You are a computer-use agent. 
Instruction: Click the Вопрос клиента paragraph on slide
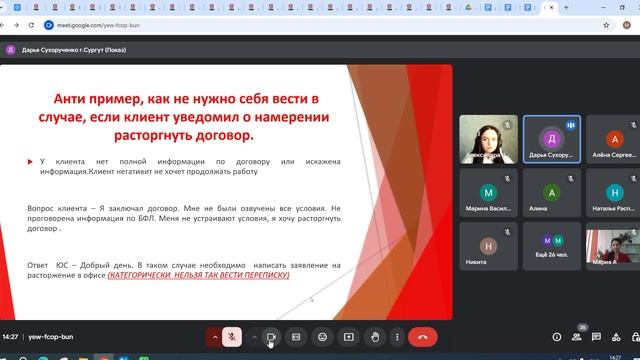click(x=184, y=218)
